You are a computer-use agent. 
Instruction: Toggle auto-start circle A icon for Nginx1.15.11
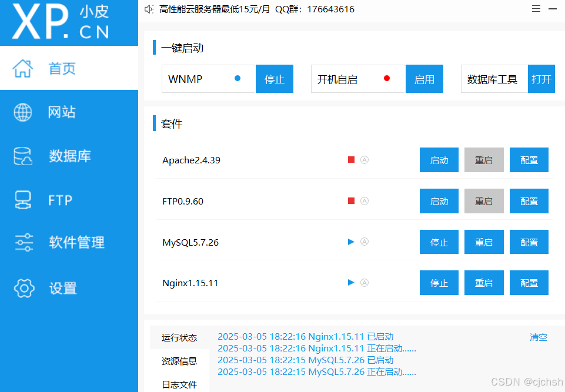pos(365,283)
